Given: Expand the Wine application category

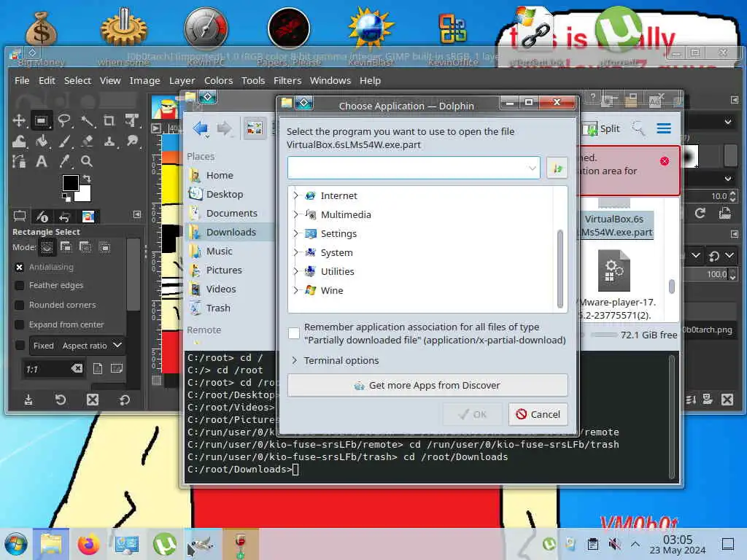Looking at the screenshot, I should pos(295,290).
